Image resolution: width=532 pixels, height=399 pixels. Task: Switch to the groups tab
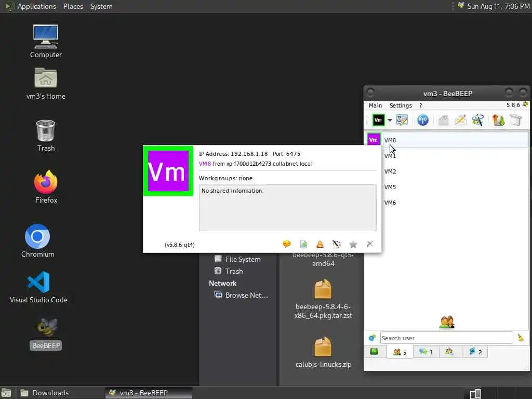(x=449, y=352)
